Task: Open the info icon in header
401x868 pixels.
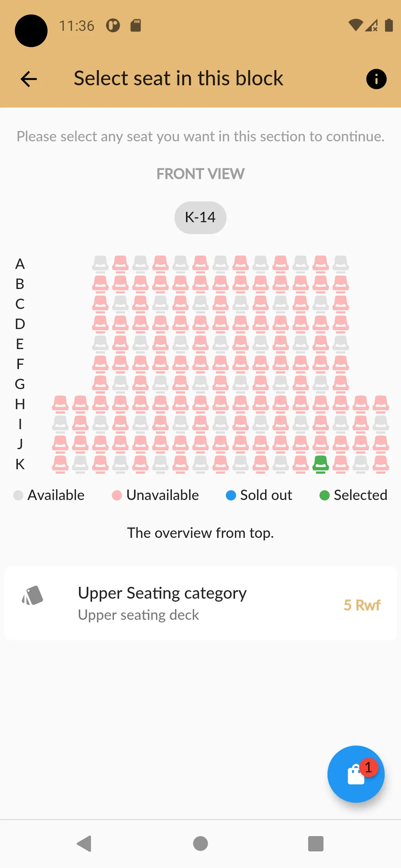Action: point(376,79)
